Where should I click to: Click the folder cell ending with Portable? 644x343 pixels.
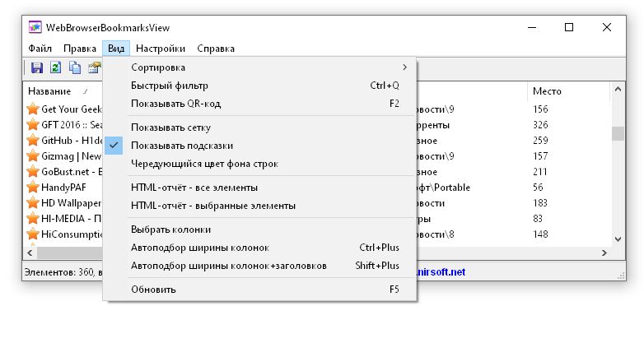point(444,188)
